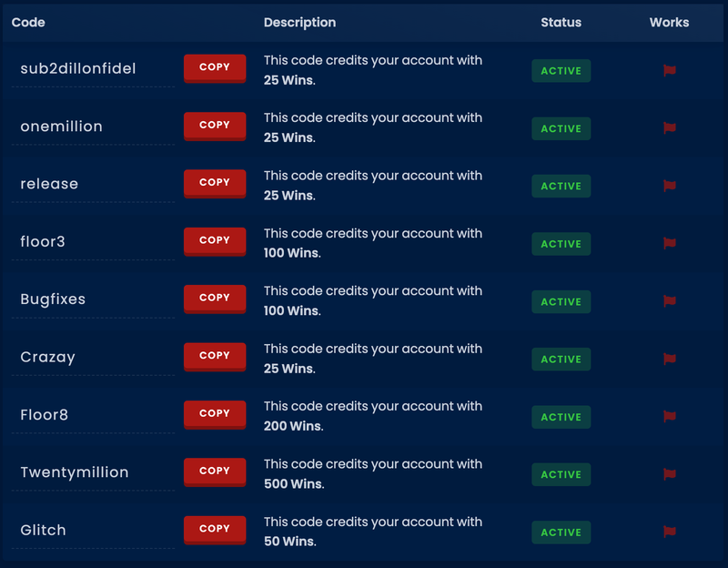This screenshot has height=568, width=728.
Task: Flag the Twentymillion code
Action: (670, 474)
